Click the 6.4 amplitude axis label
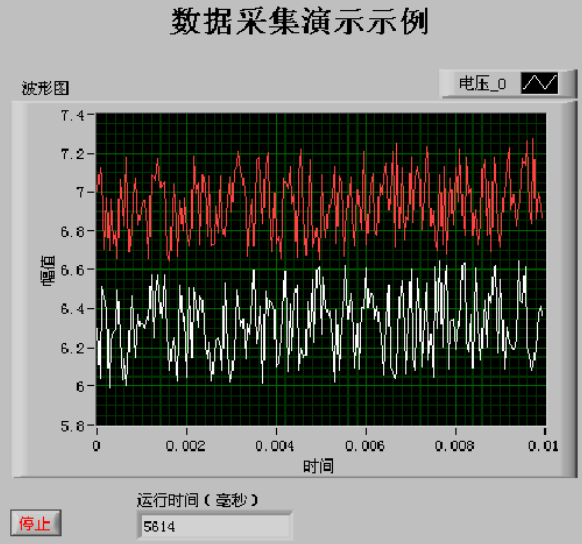The height and width of the screenshot is (544, 582). 73,308
